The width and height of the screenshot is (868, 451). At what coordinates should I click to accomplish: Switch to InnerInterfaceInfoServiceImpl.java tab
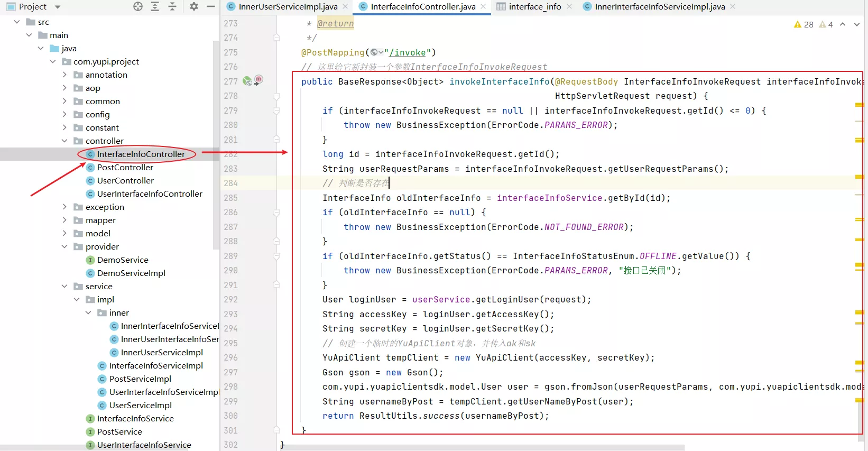(660, 6)
